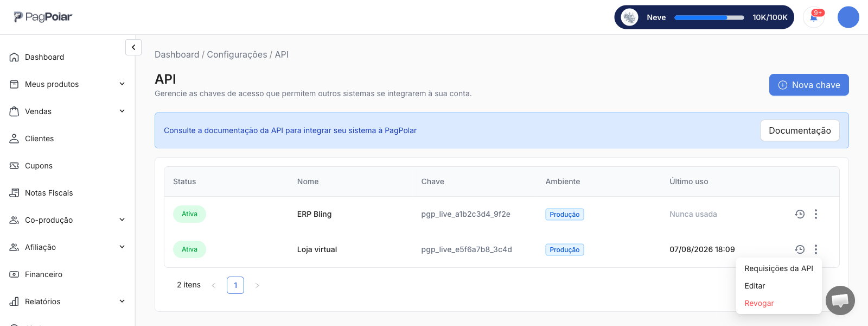Click the 2 itens count label
The width and height of the screenshot is (868, 326).
pyautogui.click(x=189, y=285)
